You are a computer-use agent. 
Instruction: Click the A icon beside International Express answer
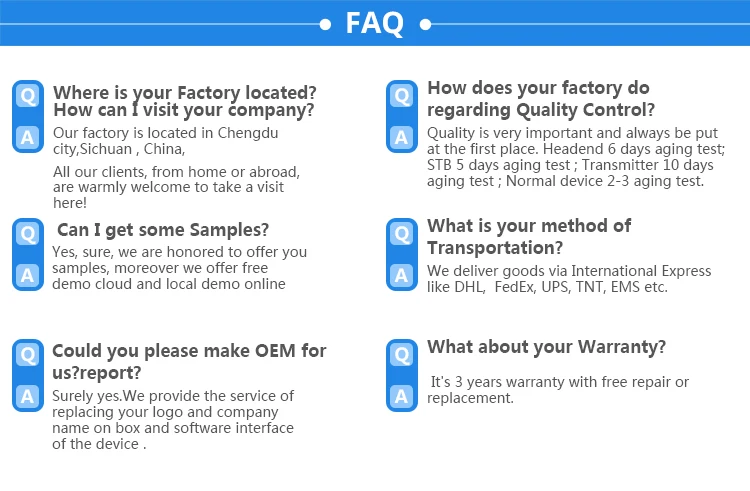[x=401, y=274]
